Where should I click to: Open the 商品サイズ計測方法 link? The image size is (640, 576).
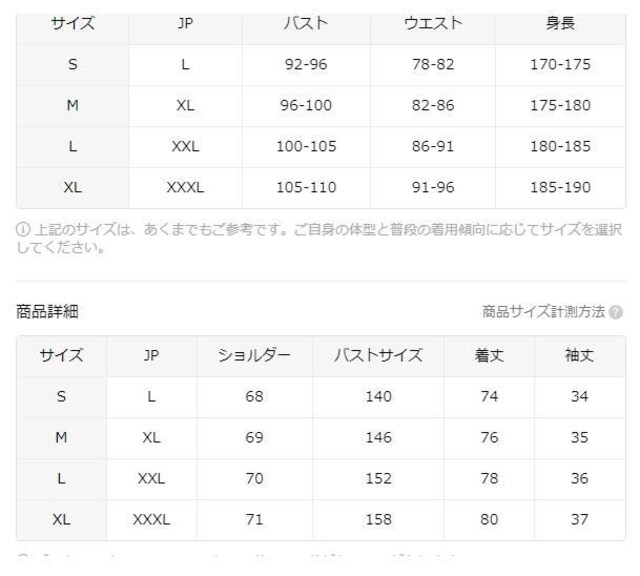(543, 312)
